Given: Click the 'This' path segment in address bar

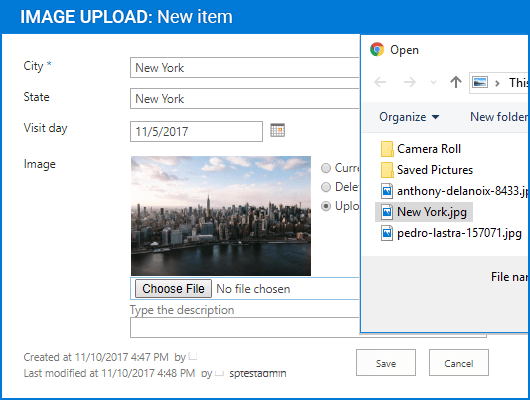Looking at the screenshot, I should pos(518,83).
